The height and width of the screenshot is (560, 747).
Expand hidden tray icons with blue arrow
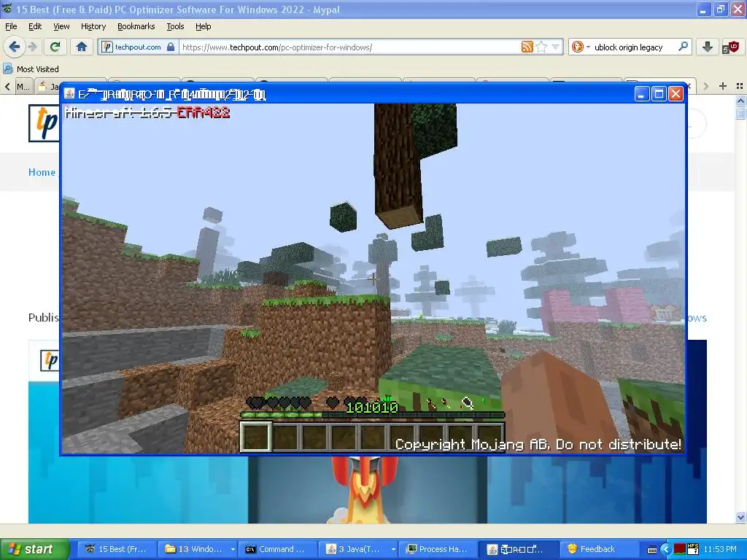click(x=665, y=550)
